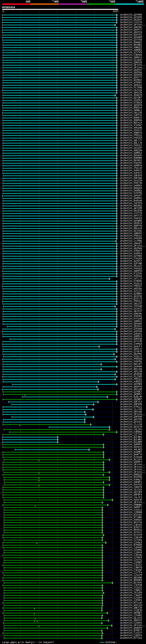Viewport: 146px width, 644px height.
Task: Select the UniRef100_O22640 label
Action: (131, 60)
